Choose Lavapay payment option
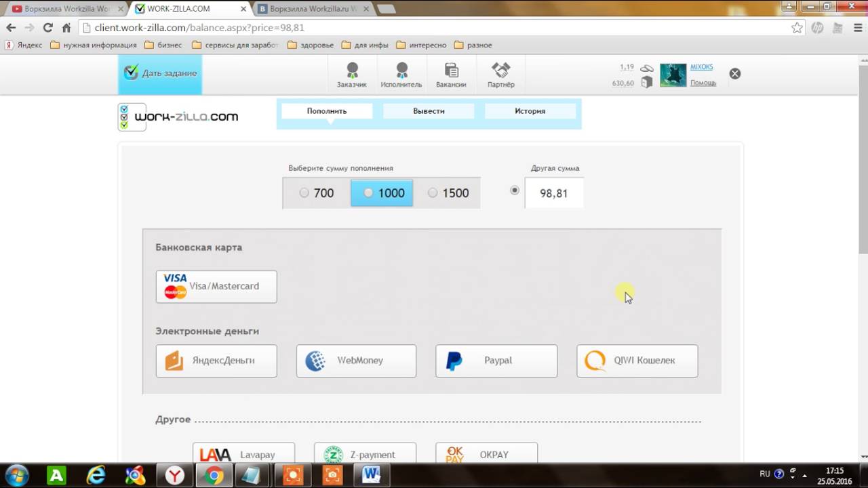868x488 pixels. (243, 453)
